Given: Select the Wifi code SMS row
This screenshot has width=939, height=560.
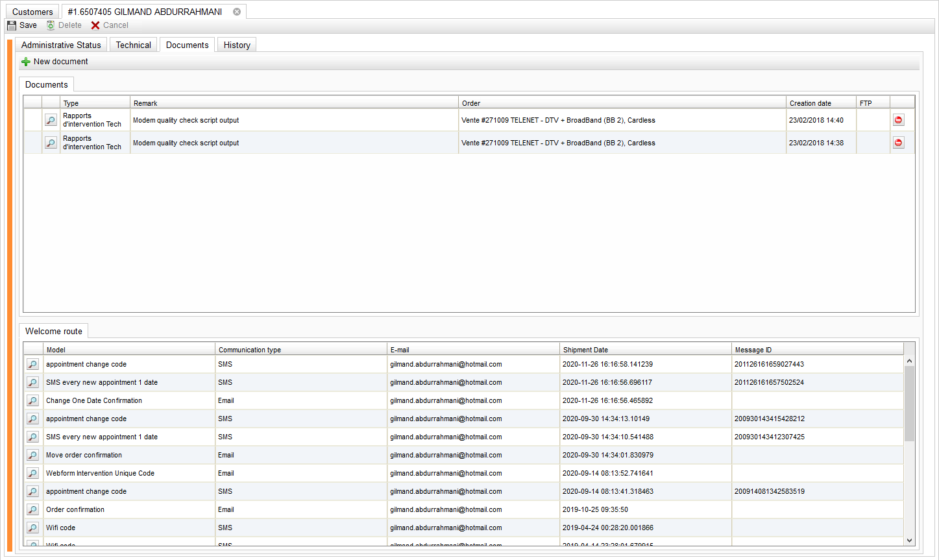Looking at the screenshot, I should 130,528.
